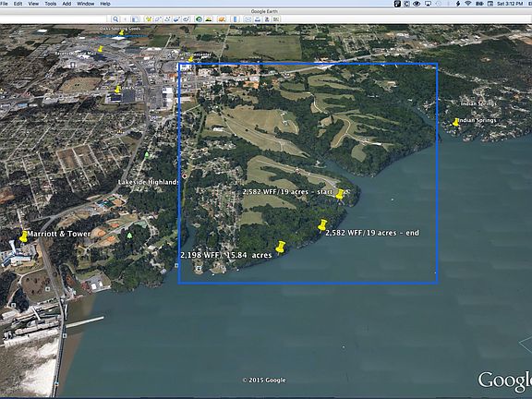This screenshot has width=532, height=399.
Task: Click the Indian Springs yellow pushpin
Action: (455, 122)
